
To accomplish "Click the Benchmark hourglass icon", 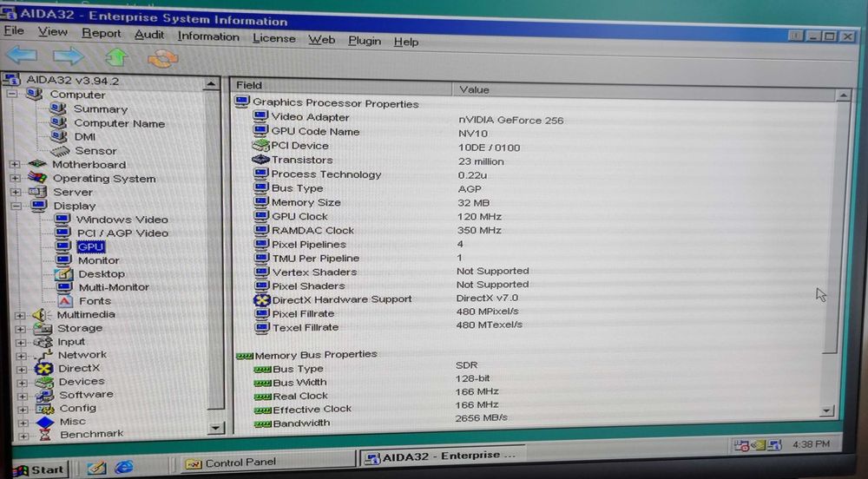I will (x=45, y=434).
